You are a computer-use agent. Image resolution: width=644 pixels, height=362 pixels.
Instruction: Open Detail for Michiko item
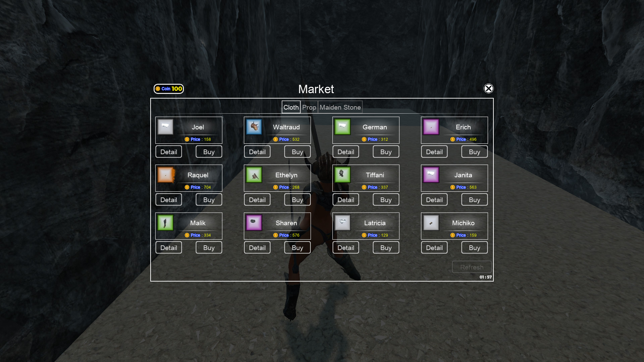pyautogui.click(x=434, y=248)
